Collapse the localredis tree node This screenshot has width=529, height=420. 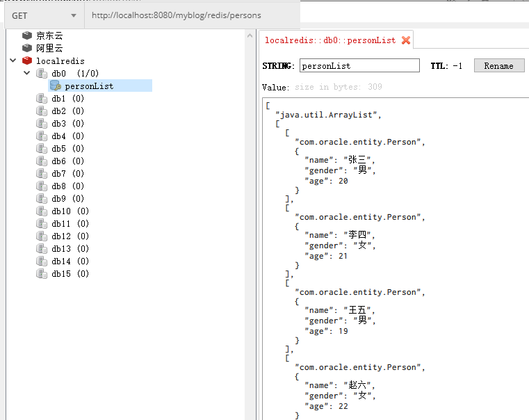(x=13, y=60)
